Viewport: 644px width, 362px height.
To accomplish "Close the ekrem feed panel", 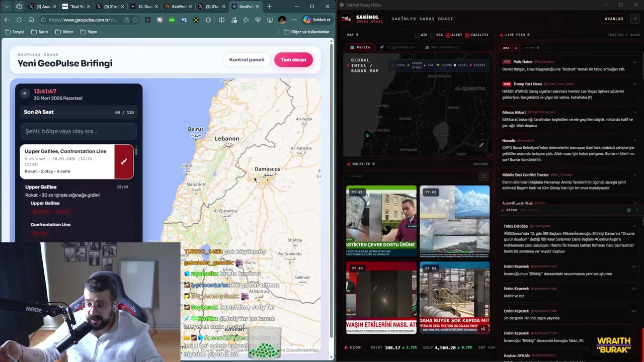I will (637, 210).
